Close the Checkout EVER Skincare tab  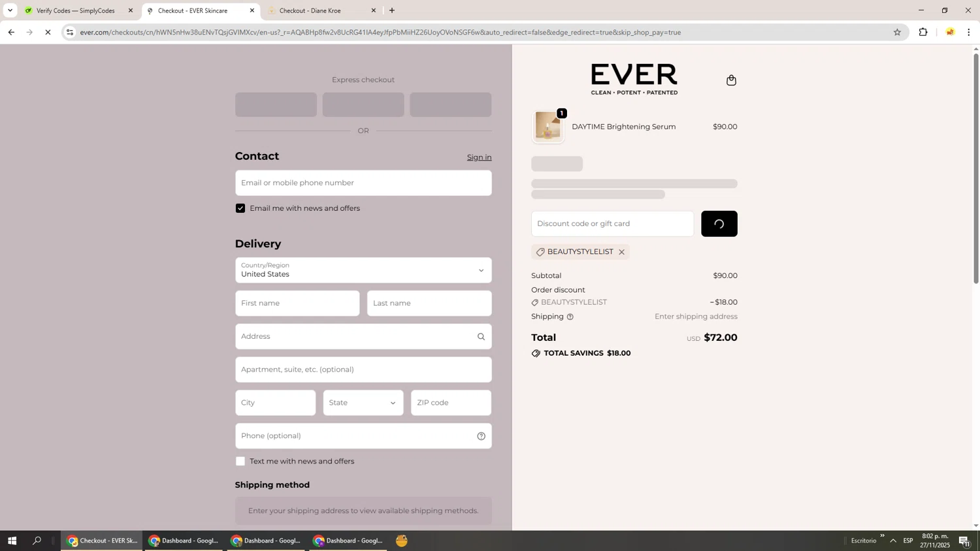(x=252, y=10)
